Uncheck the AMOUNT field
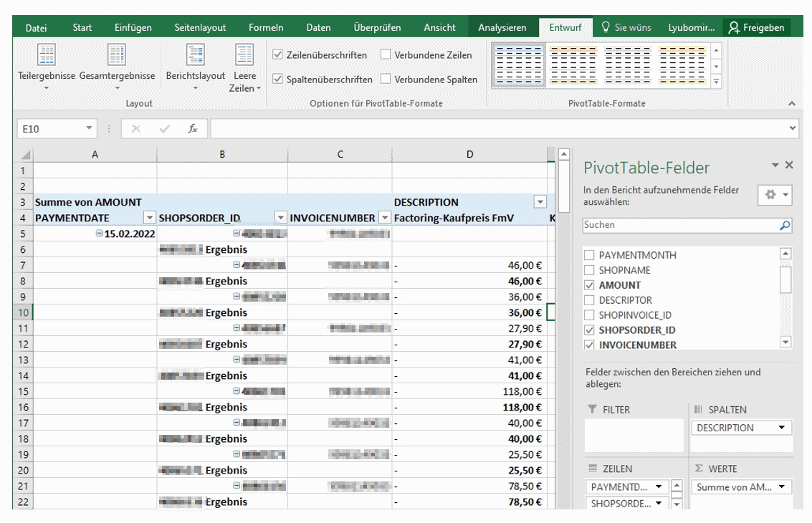This screenshot has width=812, height=523. (x=588, y=284)
